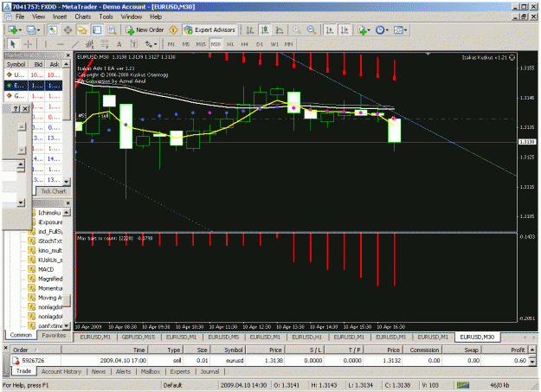Toggle Chart Shift icon
Screen dimensions: 541x392
coord(345,30)
